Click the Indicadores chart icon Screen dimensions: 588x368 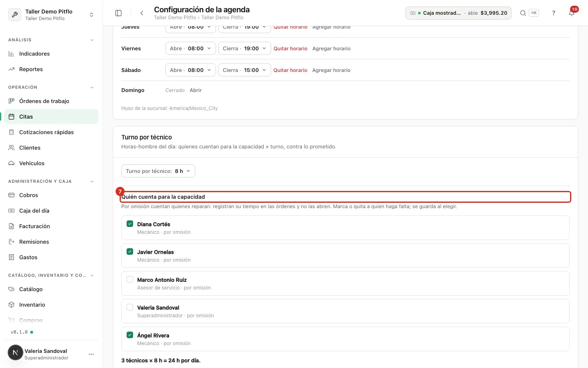click(11, 54)
